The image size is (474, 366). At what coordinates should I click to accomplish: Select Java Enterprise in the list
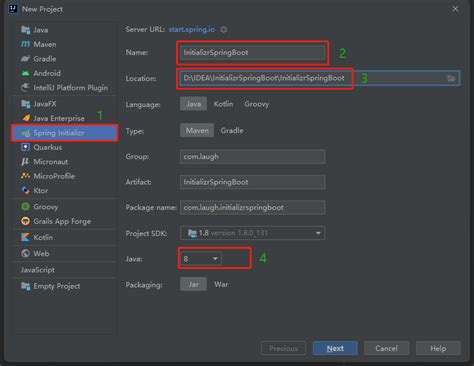pyautogui.click(x=64, y=118)
